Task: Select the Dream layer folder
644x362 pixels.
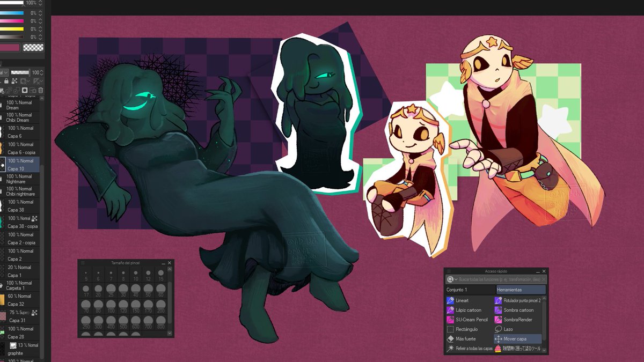Action: coord(20,105)
